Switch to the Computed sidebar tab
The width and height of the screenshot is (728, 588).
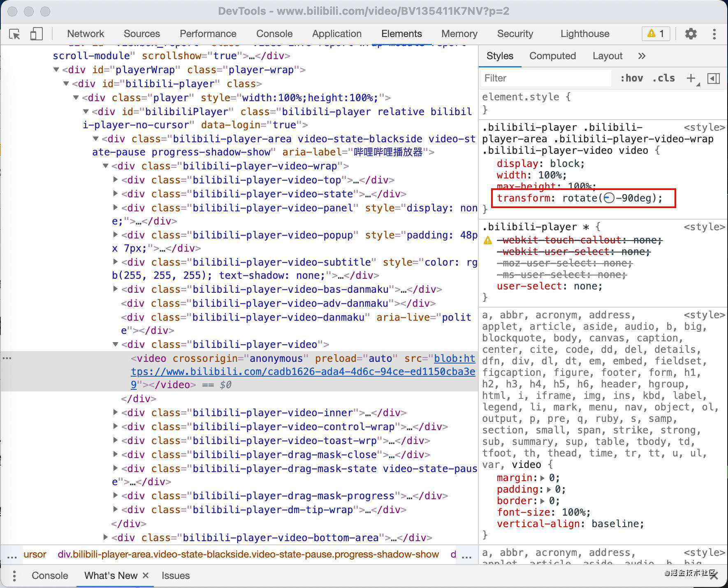click(552, 56)
